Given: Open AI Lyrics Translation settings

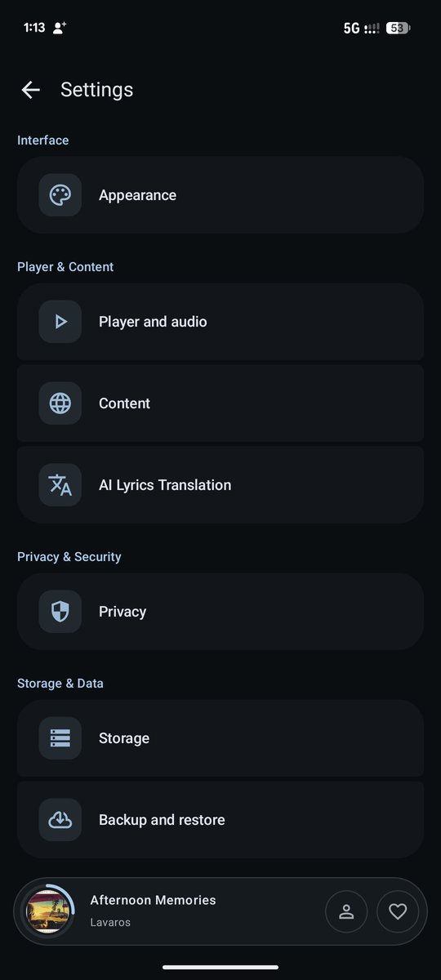Looking at the screenshot, I should coord(220,485).
